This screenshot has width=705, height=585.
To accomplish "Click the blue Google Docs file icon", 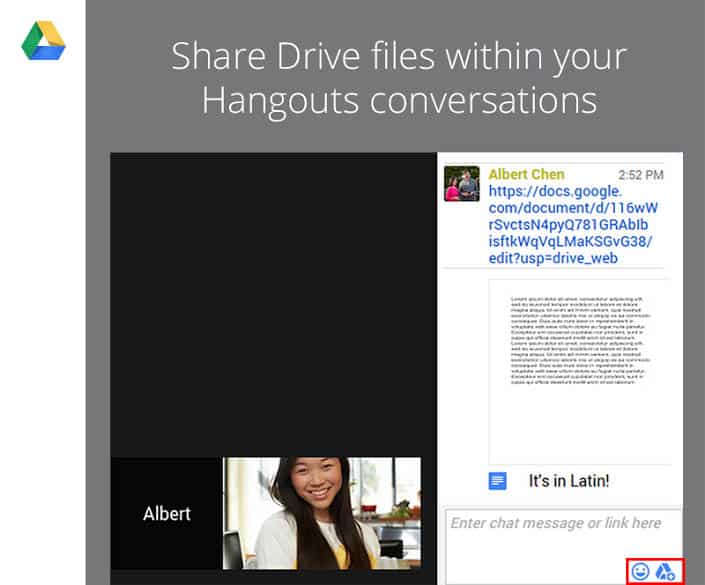I will pos(497,481).
